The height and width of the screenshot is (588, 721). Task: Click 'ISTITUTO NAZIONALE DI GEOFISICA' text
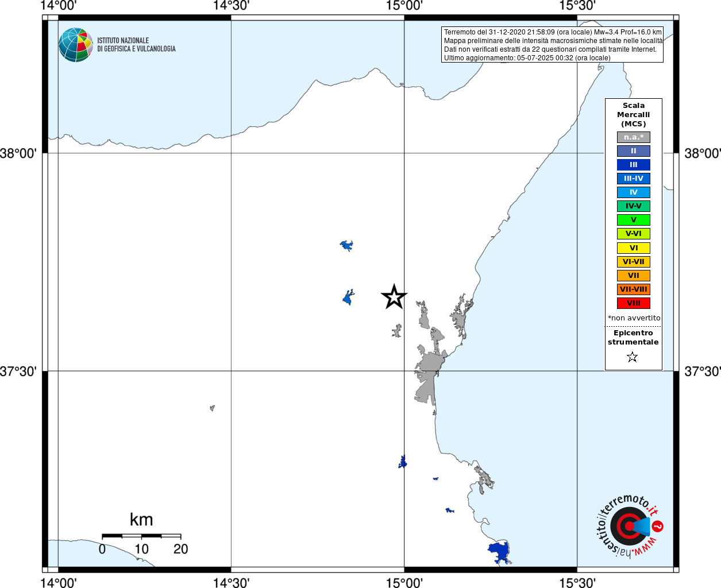tap(136, 45)
